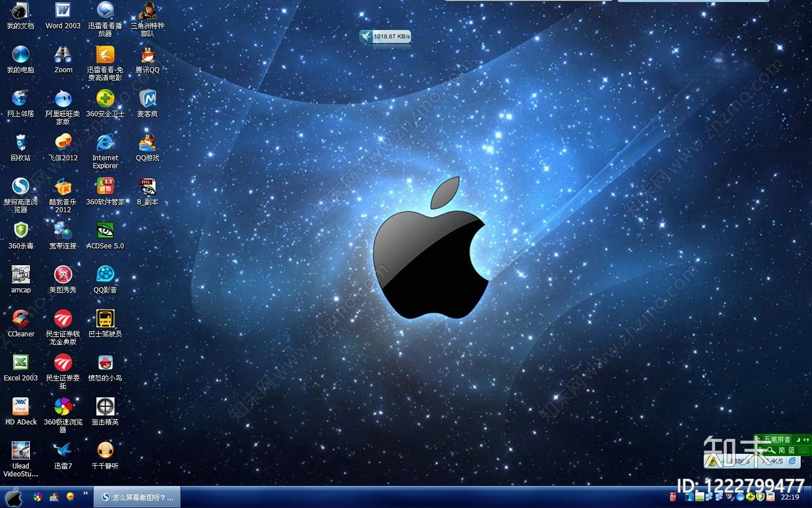This screenshot has width=812, height=508.
Task: Launch QQ游戏 from quick launch bar
Action: 54,497
